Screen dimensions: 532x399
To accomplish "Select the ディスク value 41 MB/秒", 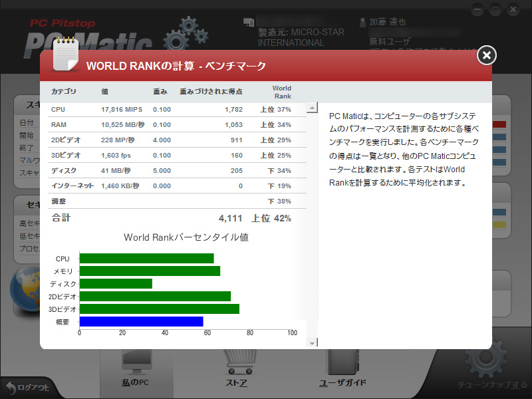I will click(116, 171).
